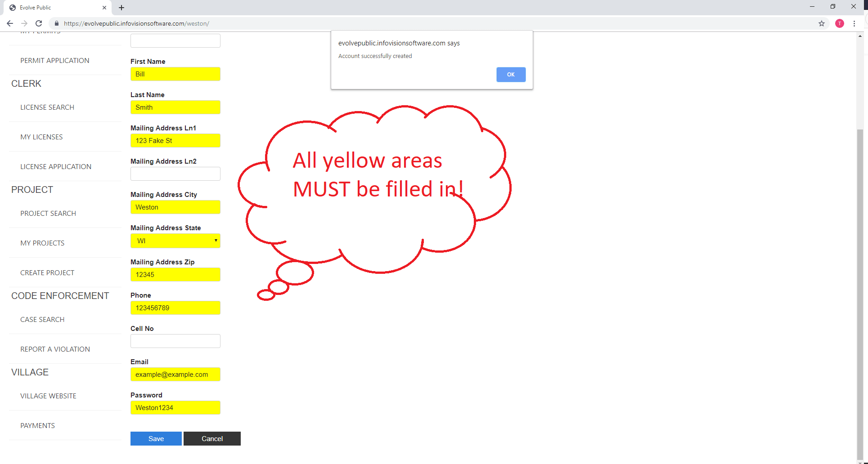Expand the Mailing Address State dropdown
The image size is (868, 464).
tap(175, 241)
